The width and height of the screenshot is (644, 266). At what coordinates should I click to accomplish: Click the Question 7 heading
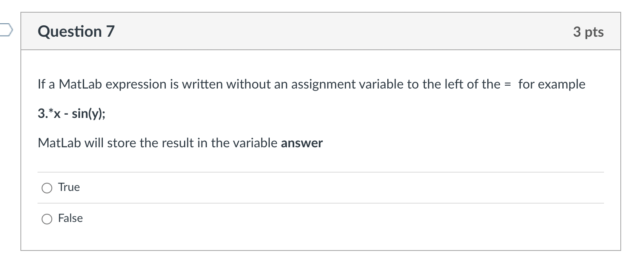pyautogui.click(x=76, y=31)
